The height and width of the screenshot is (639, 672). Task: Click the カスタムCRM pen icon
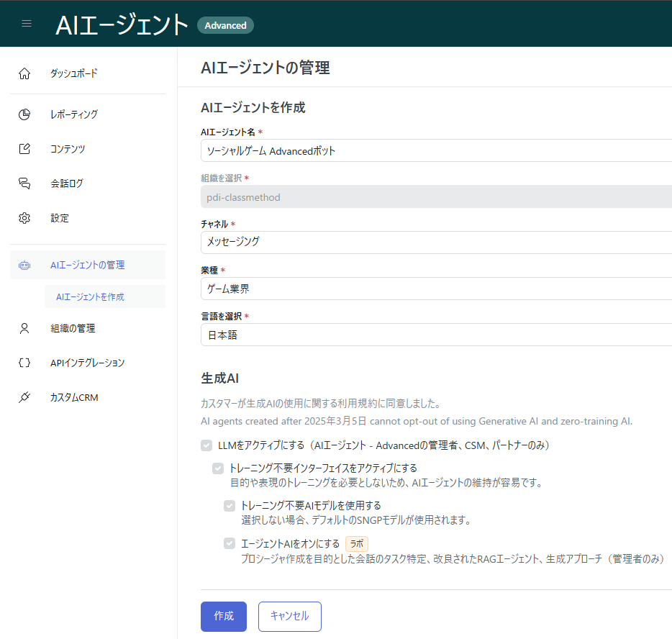pos(24,396)
